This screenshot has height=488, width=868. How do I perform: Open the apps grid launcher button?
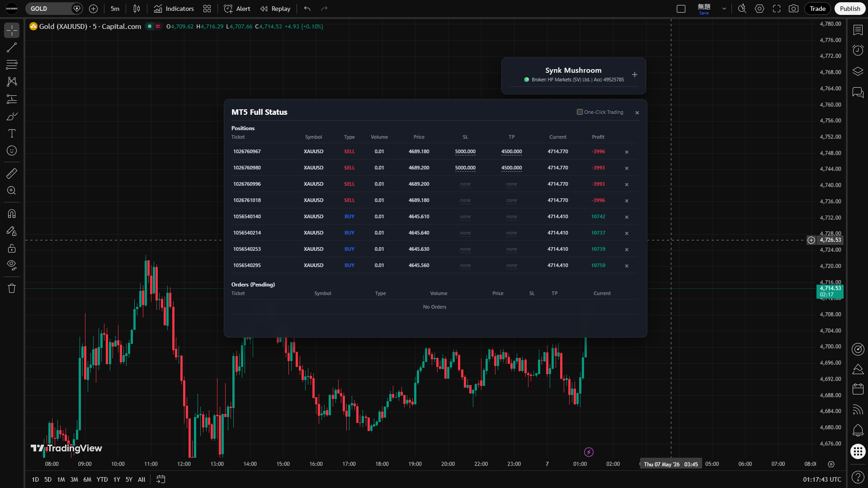[858, 451]
